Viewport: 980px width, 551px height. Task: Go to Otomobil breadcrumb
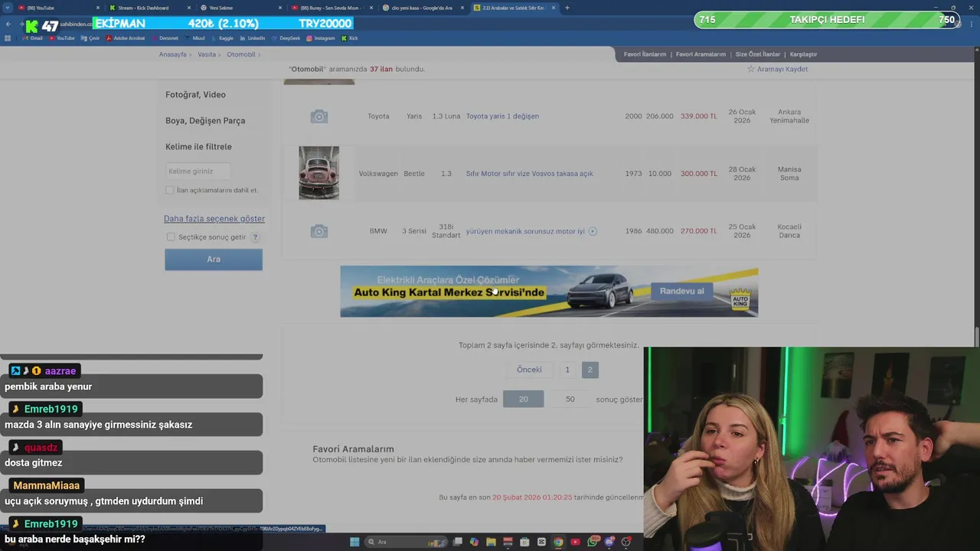click(241, 54)
